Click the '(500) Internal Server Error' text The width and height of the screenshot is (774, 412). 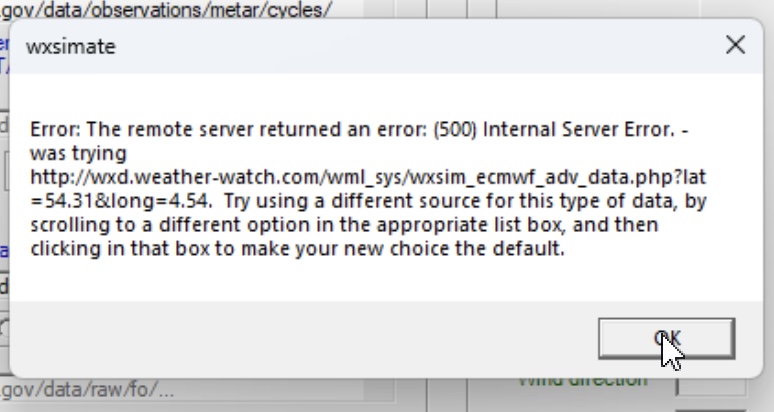[553, 129]
